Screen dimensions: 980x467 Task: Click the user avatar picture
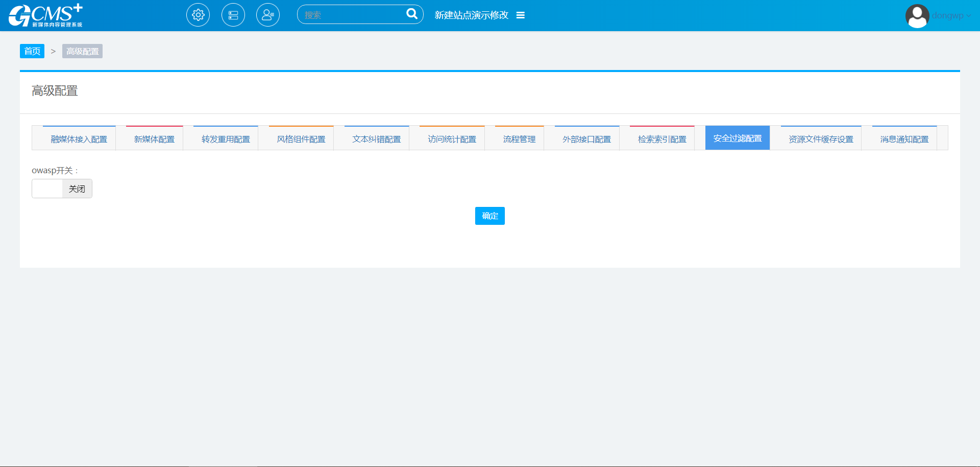tap(917, 16)
